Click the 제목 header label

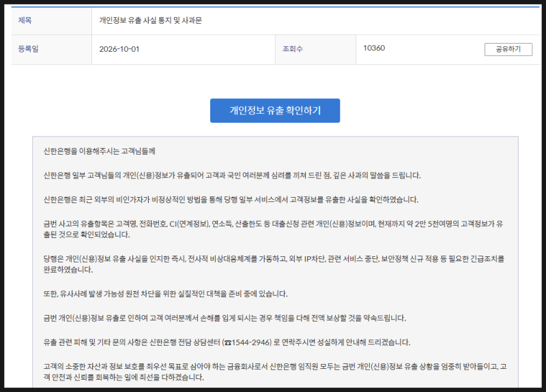(25, 20)
